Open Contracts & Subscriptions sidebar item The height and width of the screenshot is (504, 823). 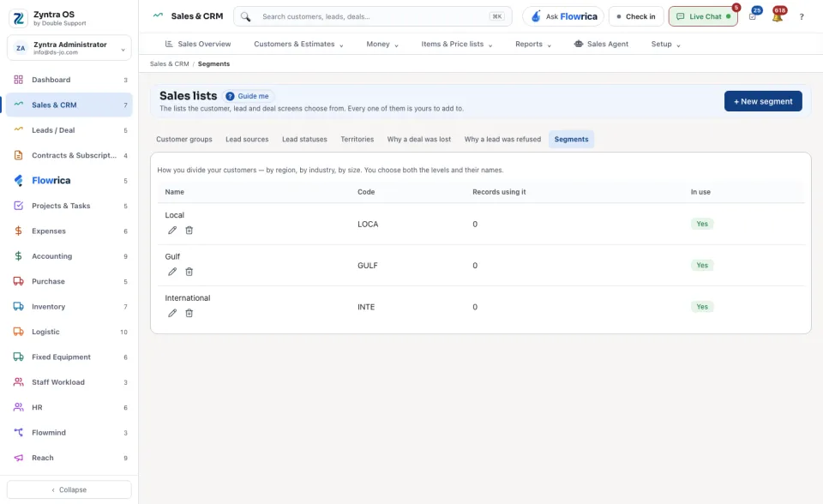pos(69,155)
